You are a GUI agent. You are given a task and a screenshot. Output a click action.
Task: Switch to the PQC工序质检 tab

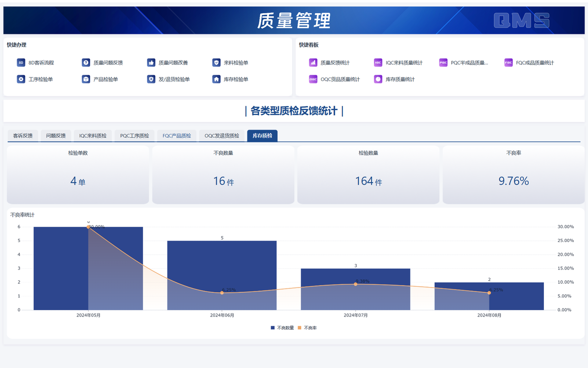tap(135, 136)
